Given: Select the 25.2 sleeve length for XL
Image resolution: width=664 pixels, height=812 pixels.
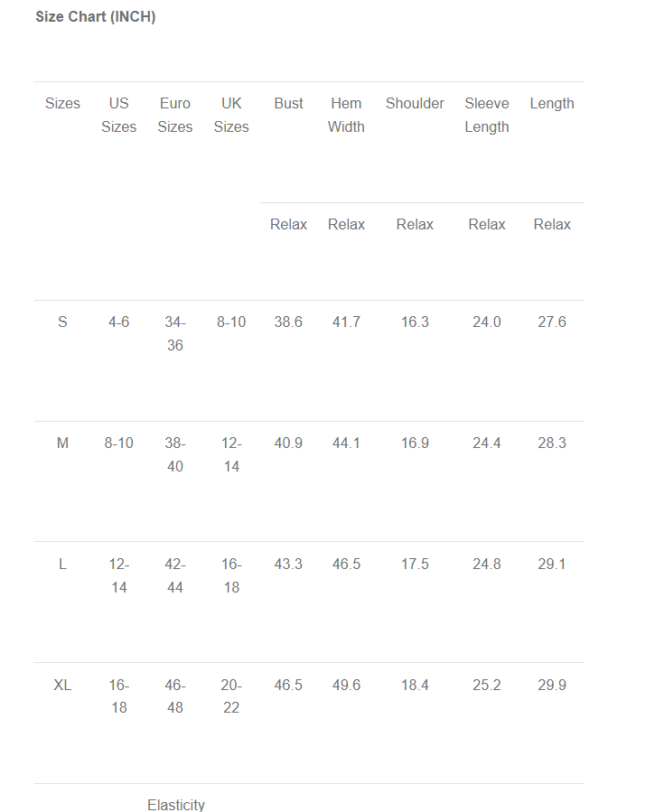Looking at the screenshot, I should tap(487, 685).
